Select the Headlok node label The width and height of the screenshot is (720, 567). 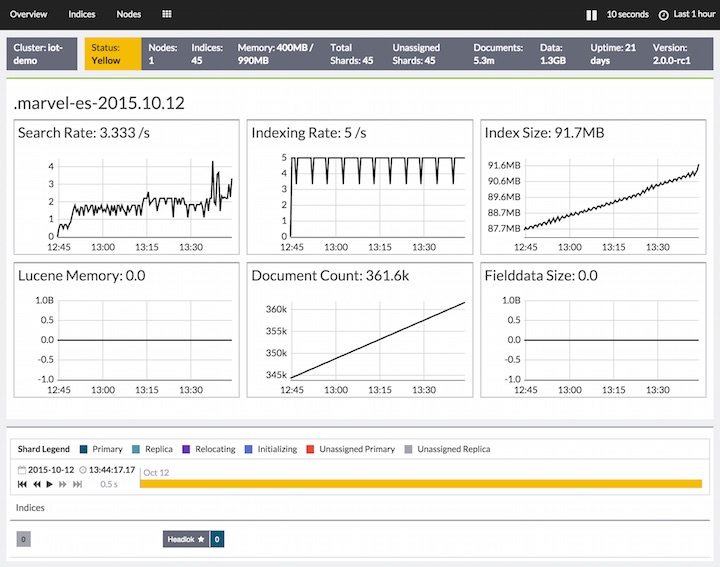[186, 540]
